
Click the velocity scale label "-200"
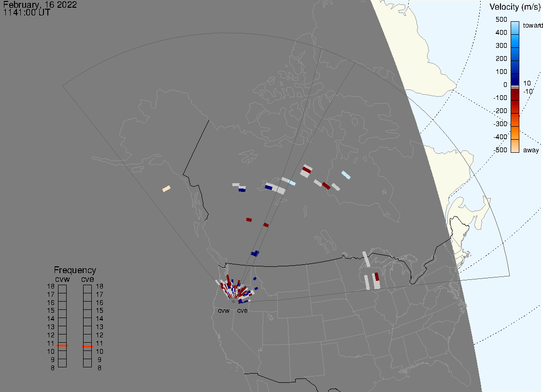click(x=500, y=111)
